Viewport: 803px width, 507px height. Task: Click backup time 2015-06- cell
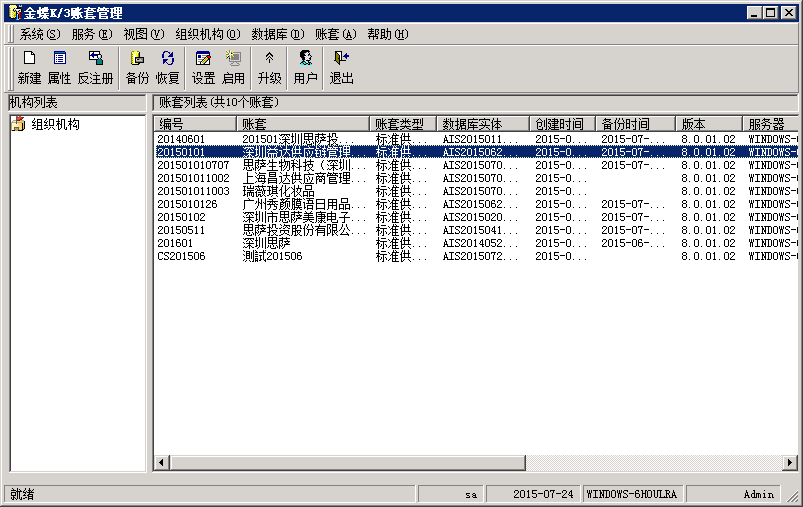(633, 243)
